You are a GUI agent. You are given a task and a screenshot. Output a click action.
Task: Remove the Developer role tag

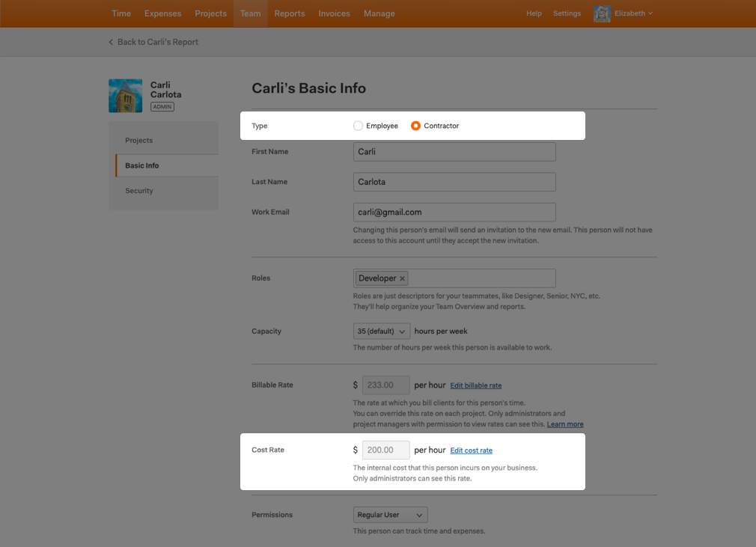(x=402, y=278)
